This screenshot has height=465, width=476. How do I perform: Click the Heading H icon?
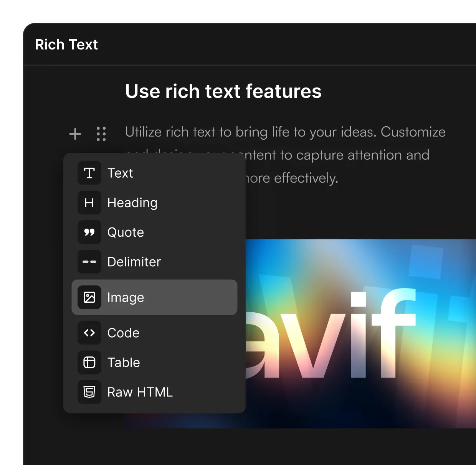[89, 203]
